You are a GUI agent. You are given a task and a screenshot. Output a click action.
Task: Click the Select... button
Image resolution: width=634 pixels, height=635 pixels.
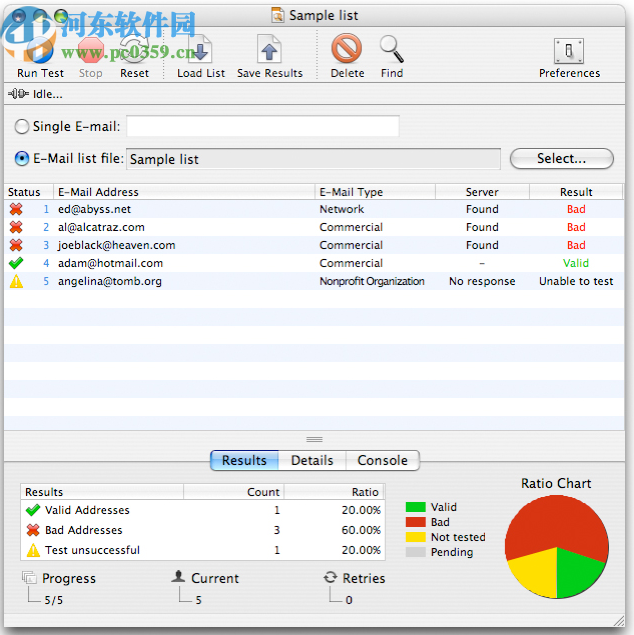click(562, 158)
